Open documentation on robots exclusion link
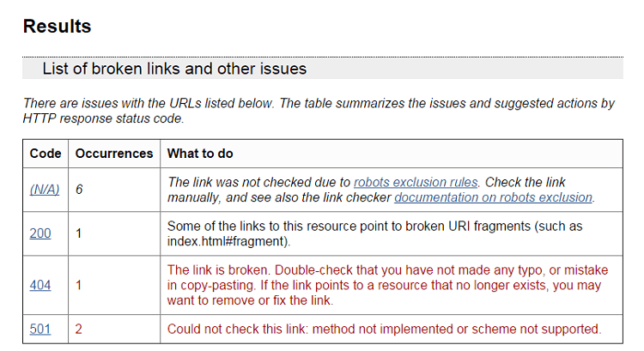This screenshot has width=644, height=351. click(493, 197)
